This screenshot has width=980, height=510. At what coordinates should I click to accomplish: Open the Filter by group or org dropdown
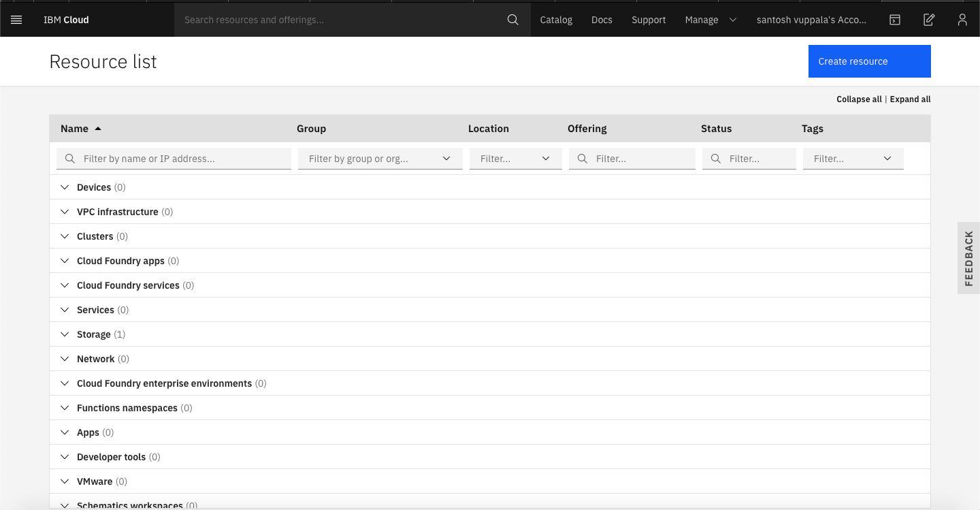click(x=380, y=159)
